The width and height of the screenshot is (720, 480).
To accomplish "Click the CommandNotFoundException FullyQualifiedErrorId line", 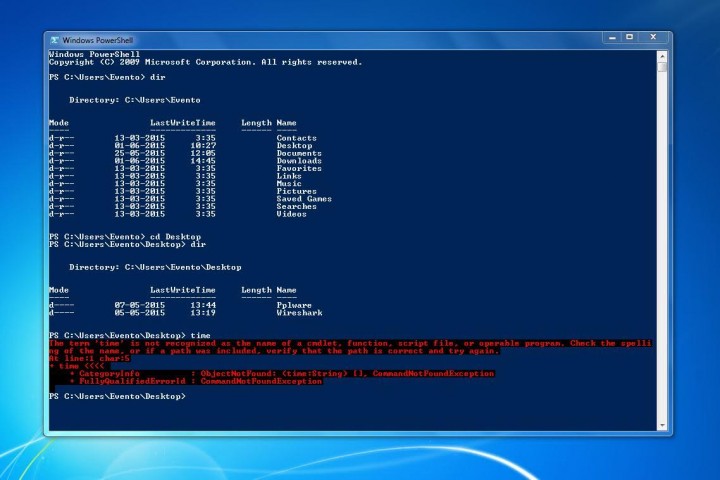I will click(196, 381).
